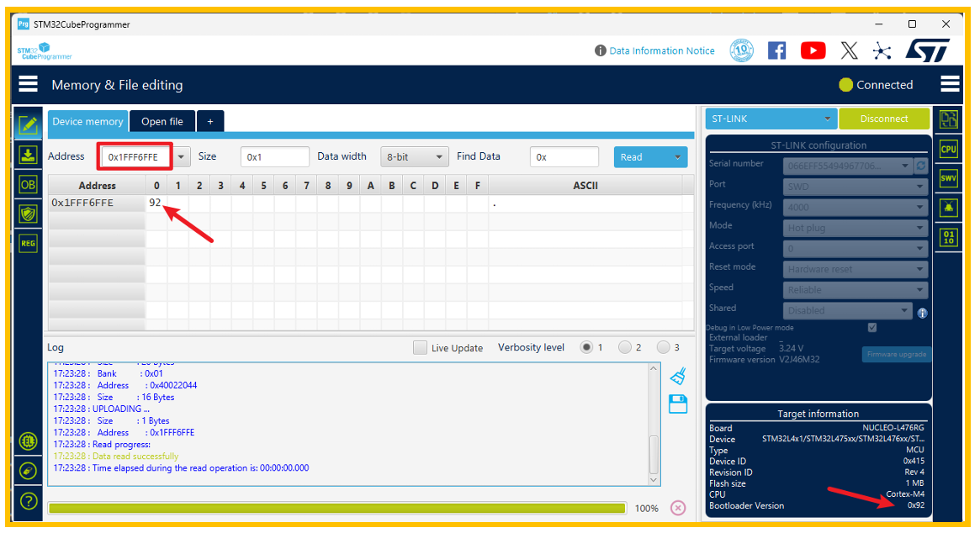Open the Data Information Notice link
This screenshot has height=533, width=980.
[662, 50]
